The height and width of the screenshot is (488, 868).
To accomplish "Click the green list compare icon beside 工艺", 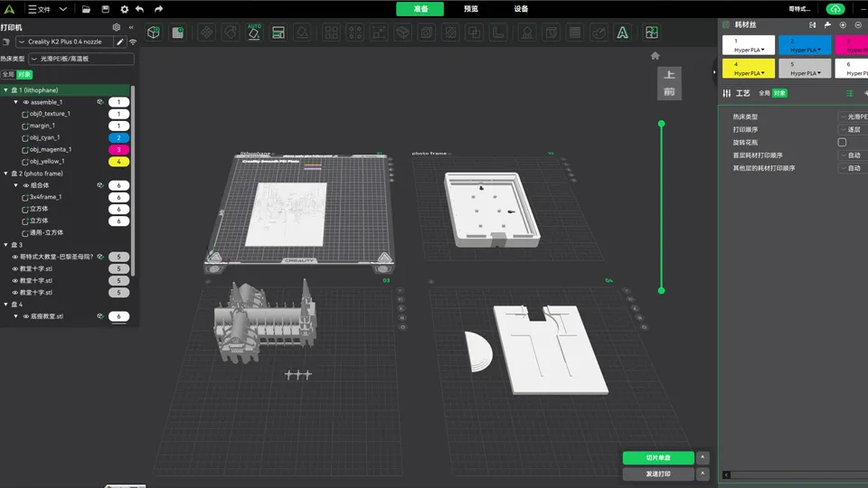I will [850, 93].
